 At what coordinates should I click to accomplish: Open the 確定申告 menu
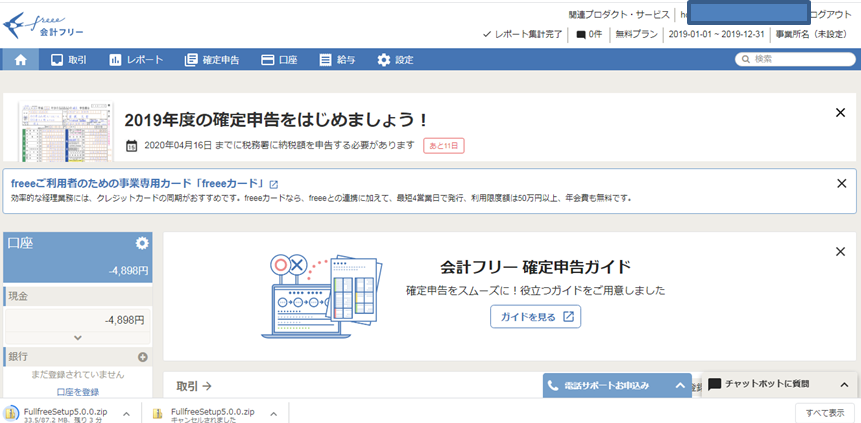[x=212, y=60]
